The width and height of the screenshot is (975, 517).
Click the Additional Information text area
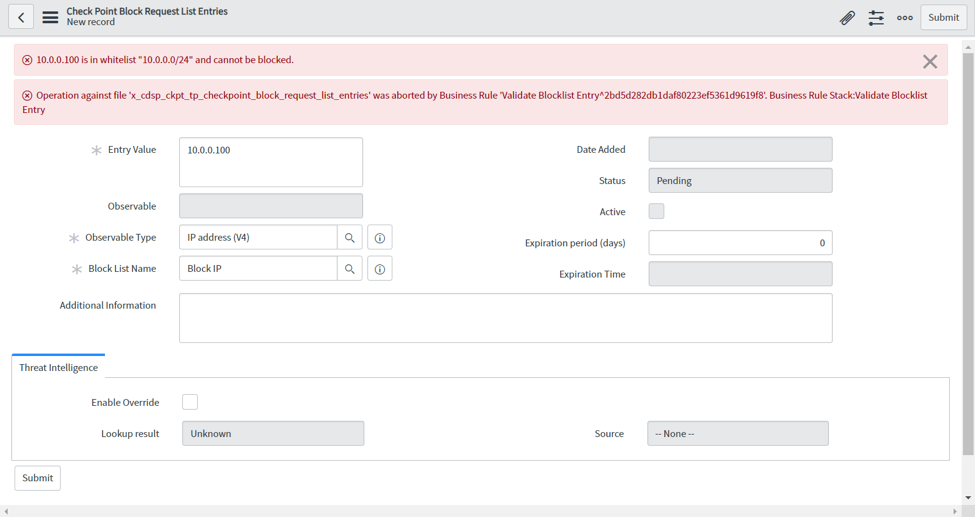coord(506,318)
